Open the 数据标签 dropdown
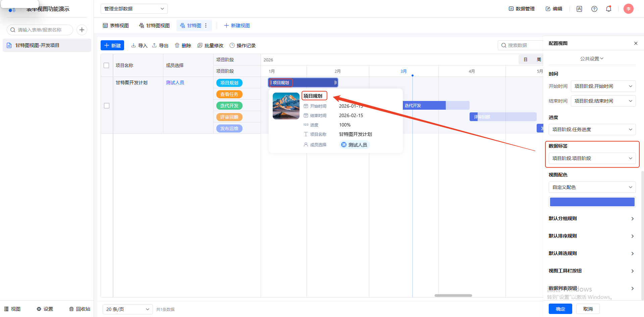Image resolution: width=644 pixels, height=317 pixels. pyautogui.click(x=592, y=158)
